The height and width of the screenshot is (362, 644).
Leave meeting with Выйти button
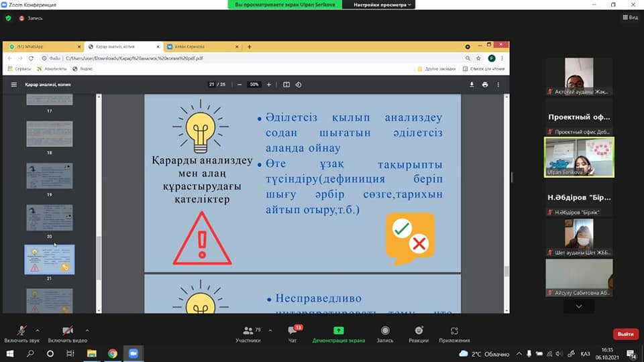coord(625,334)
